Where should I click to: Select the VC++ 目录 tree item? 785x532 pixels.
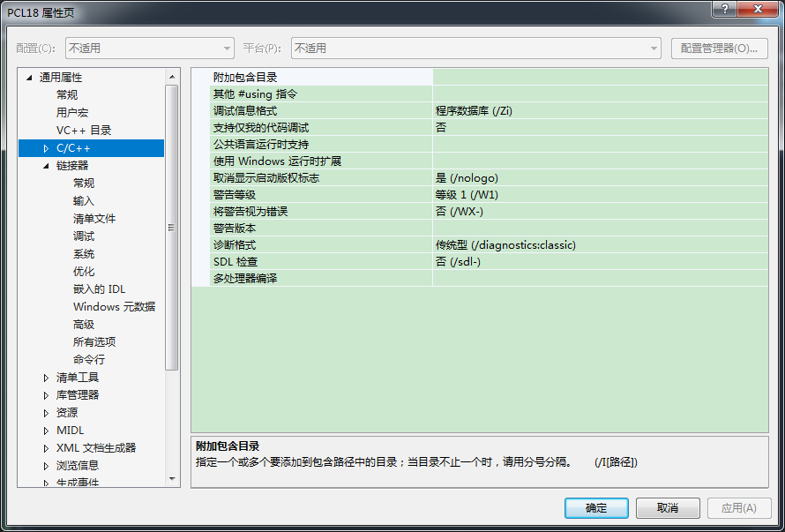click(x=84, y=131)
